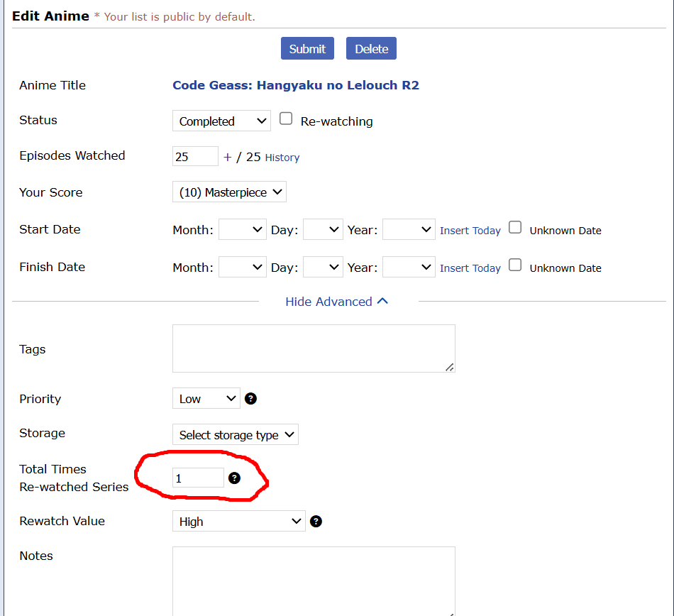The height and width of the screenshot is (616, 674).
Task: Open the Start Date Month dropdown
Action: [x=243, y=229]
